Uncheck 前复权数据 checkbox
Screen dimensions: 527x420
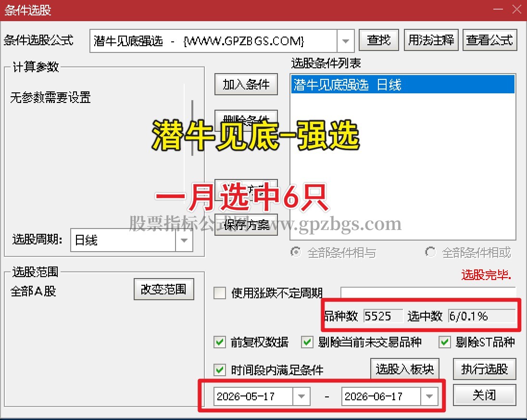click(220, 343)
